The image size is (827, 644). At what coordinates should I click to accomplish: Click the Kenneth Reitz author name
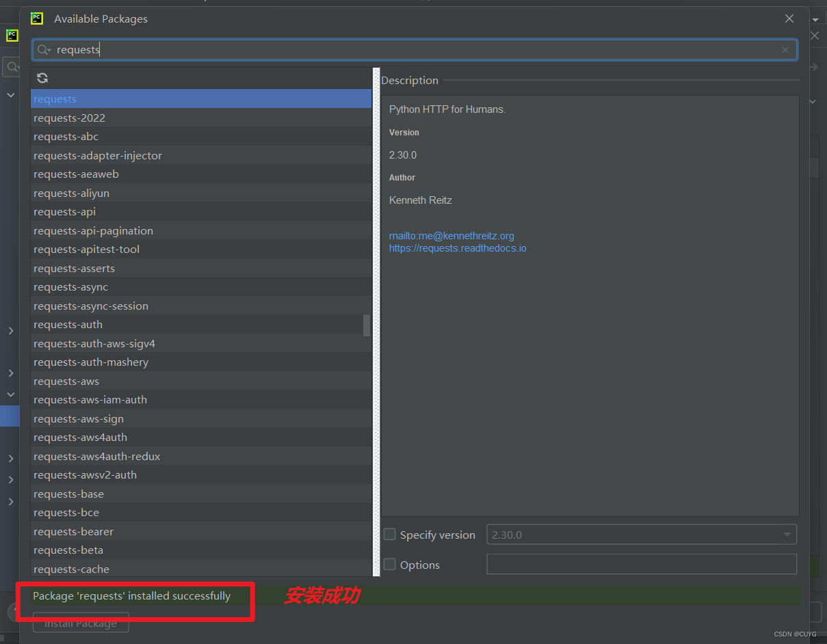pos(421,200)
